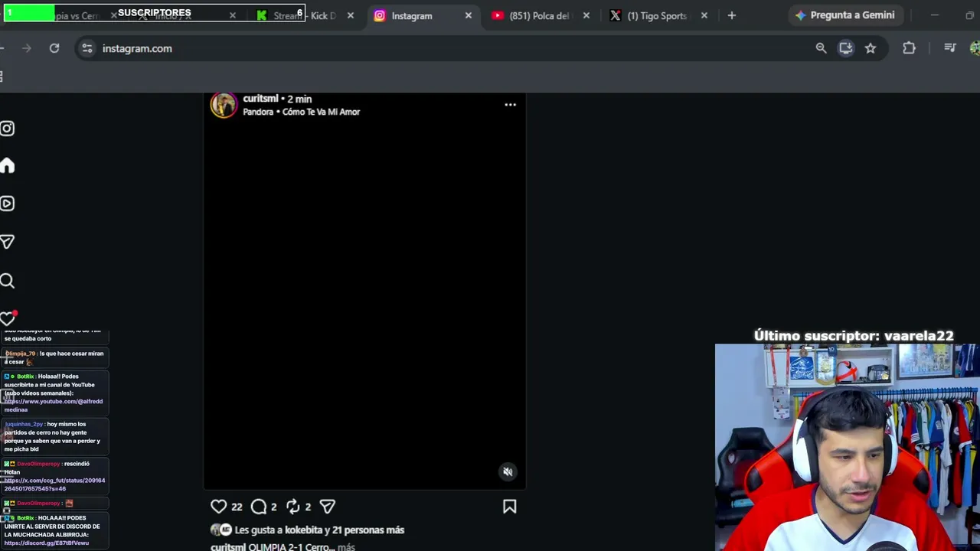Open Reels from the Instagram sidebar

[x=8, y=204]
